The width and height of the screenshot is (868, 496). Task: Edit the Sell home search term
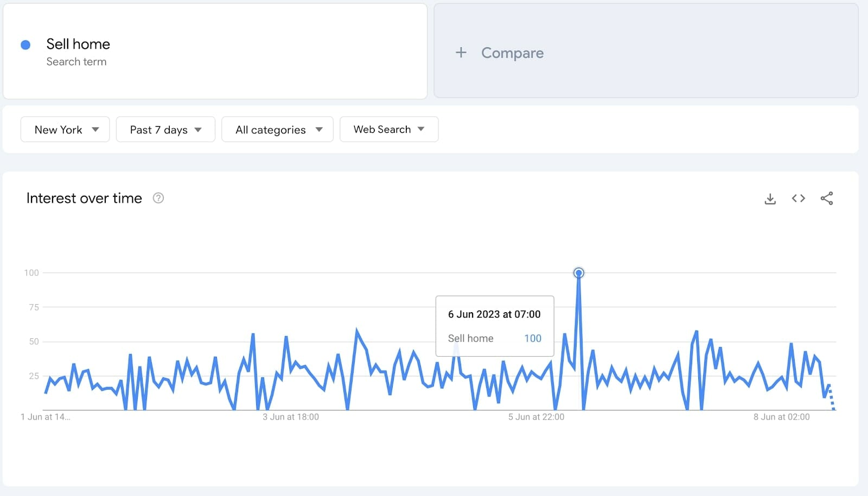point(78,44)
